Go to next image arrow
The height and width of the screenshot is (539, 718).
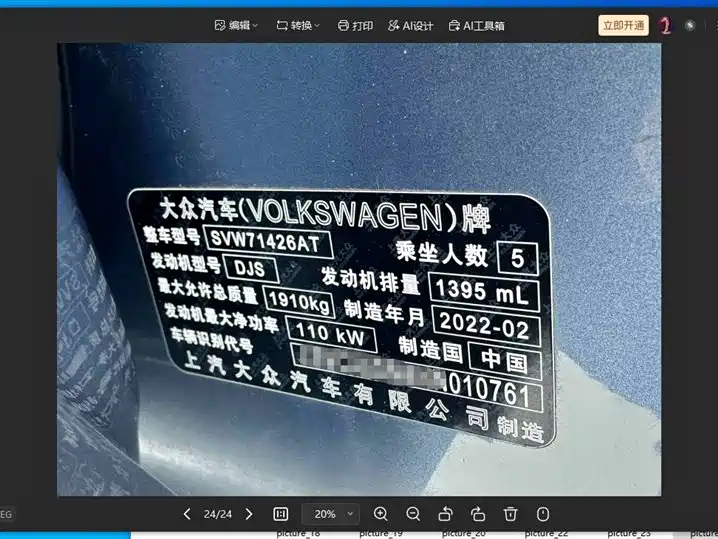(249, 514)
